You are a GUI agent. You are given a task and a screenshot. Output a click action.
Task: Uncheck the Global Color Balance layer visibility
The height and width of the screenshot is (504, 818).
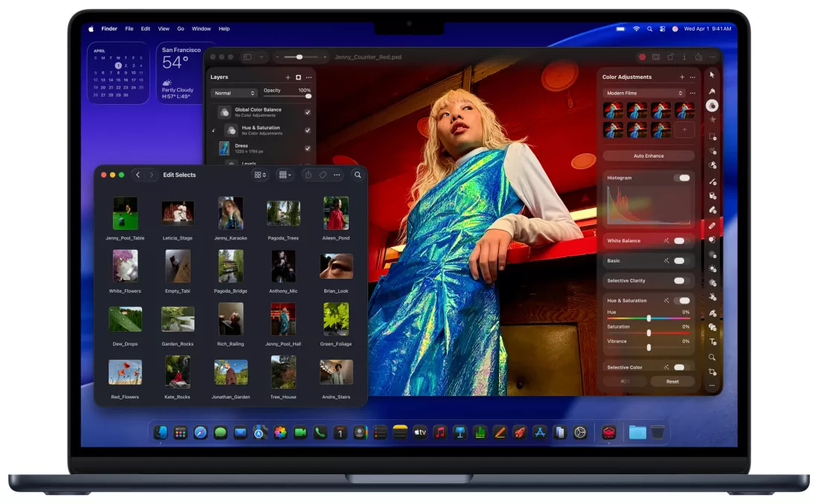[307, 112]
